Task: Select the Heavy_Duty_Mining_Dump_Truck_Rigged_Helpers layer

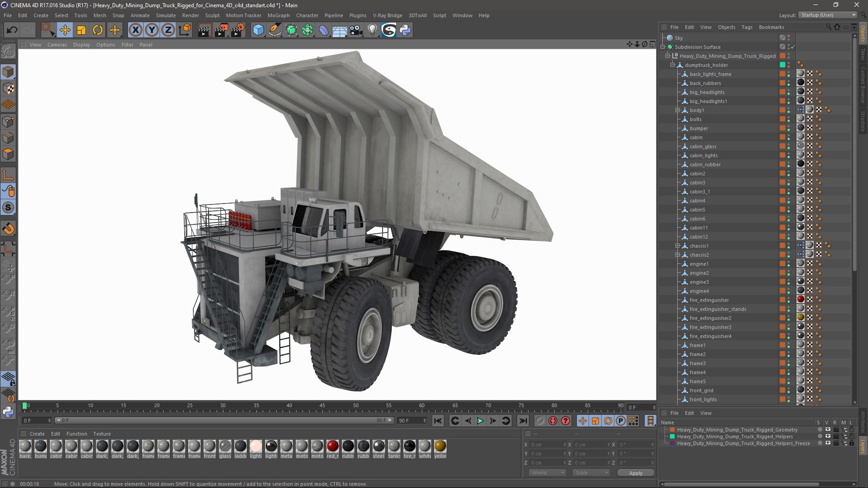Action: [735, 436]
